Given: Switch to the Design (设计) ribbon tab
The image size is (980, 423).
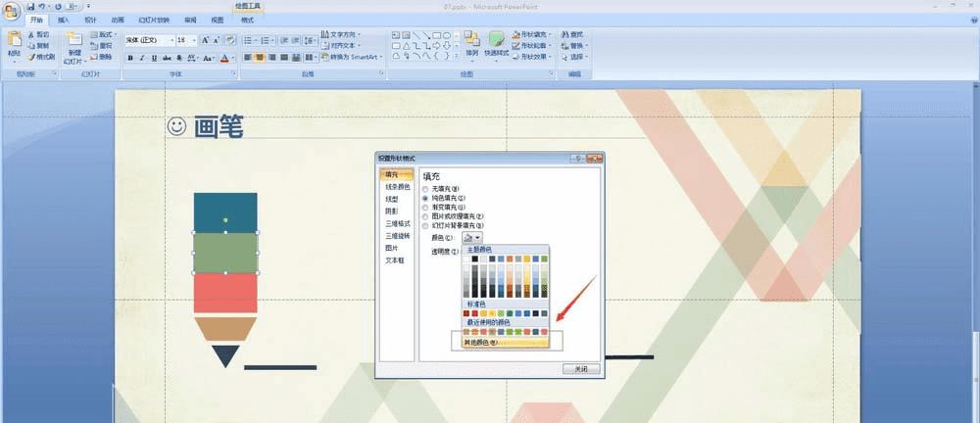Looking at the screenshot, I should pos(90,20).
